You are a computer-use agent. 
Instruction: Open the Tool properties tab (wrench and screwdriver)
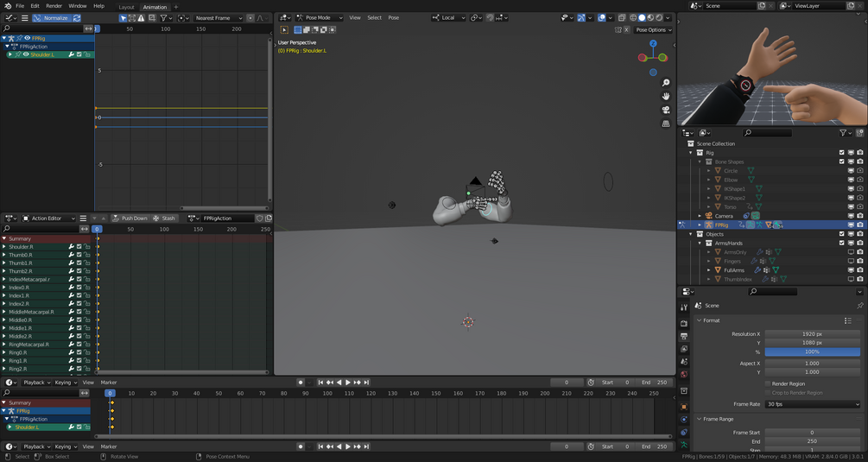[684, 307]
